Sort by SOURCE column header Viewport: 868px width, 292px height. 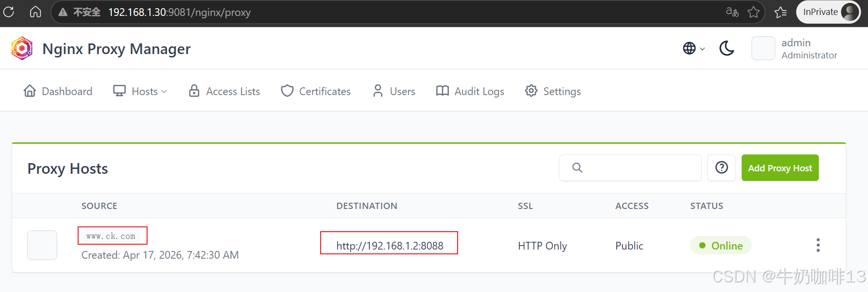coord(99,206)
